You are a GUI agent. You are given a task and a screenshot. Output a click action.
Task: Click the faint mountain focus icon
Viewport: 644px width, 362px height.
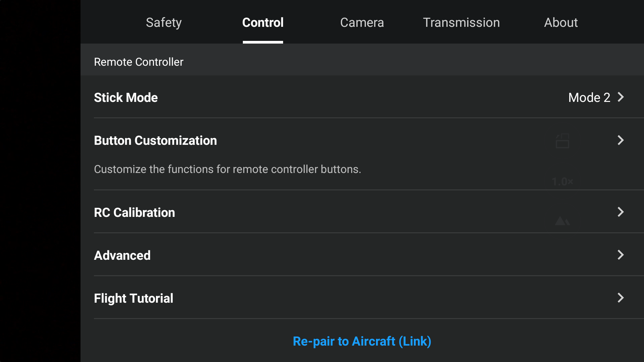562,221
